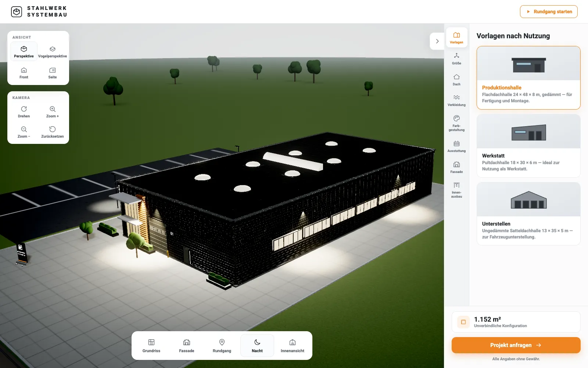This screenshot has height=368, width=588.
Task: Open the Ausstattung sidebar section
Action: click(456, 146)
